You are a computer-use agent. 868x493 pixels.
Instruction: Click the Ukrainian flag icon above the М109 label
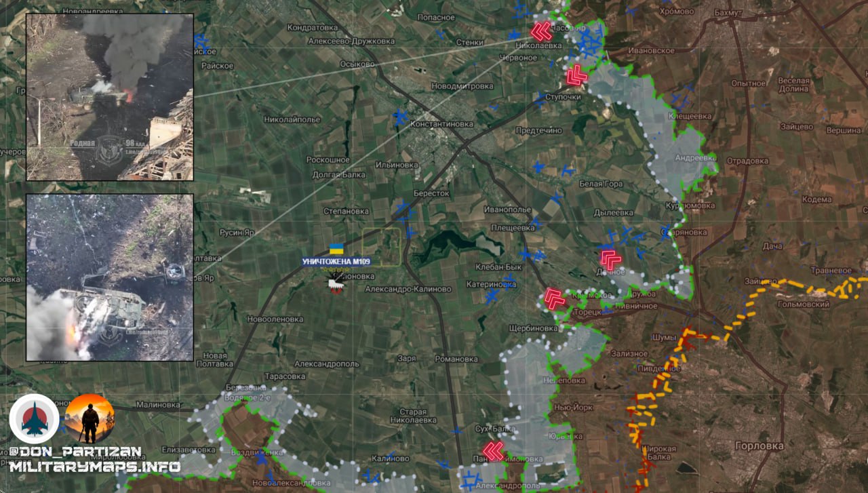(336, 249)
